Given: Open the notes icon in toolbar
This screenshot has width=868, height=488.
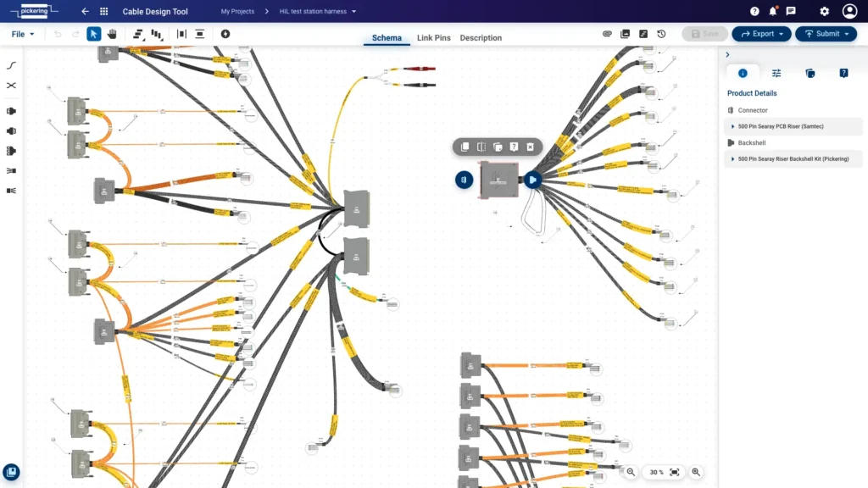Looking at the screenshot, I should 643,34.
